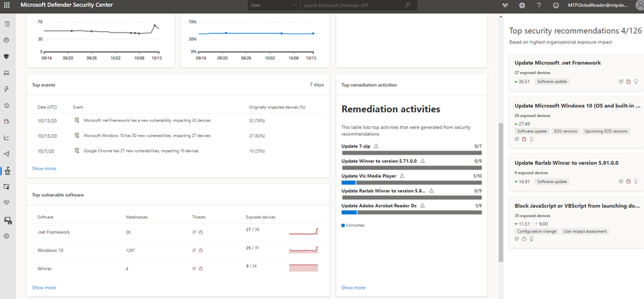The image size is (644, 299).
Task: Click the Microsoft .net Framework new vulnerability event text
Action: click(x=147, y=121)
